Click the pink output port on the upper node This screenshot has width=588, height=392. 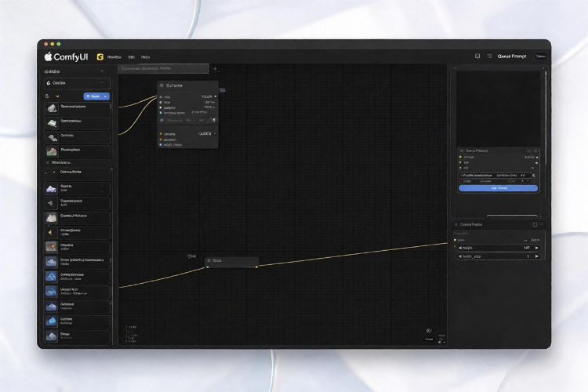pos(216,96)
